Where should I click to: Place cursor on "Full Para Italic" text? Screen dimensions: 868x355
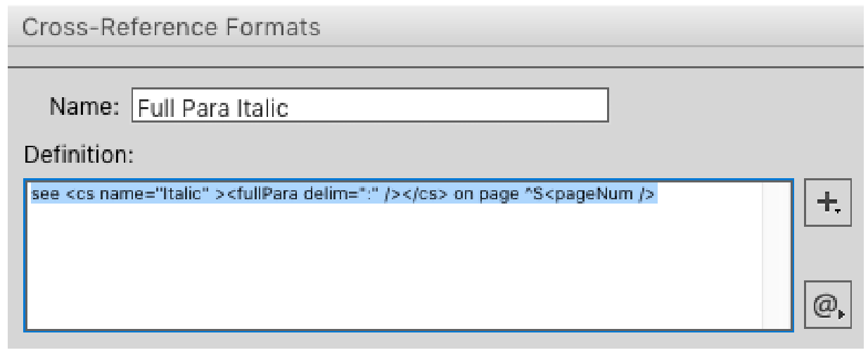(x=212, y=108)
